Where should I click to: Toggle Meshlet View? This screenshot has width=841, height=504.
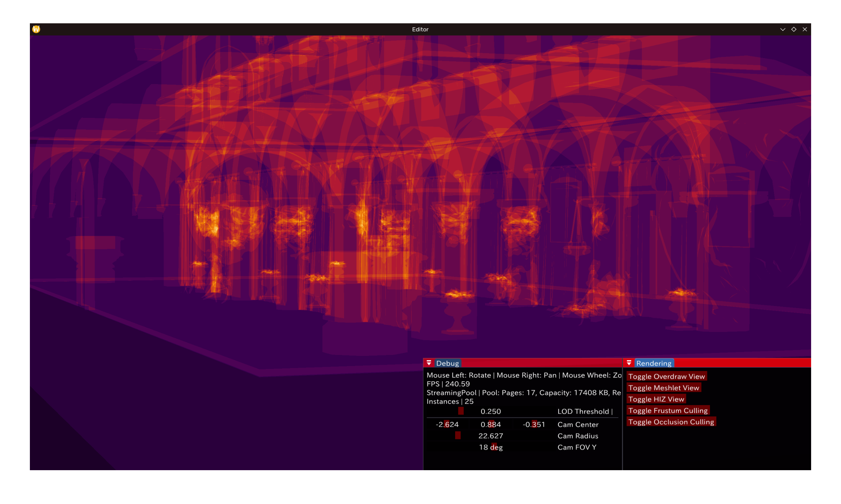[663, 387]
